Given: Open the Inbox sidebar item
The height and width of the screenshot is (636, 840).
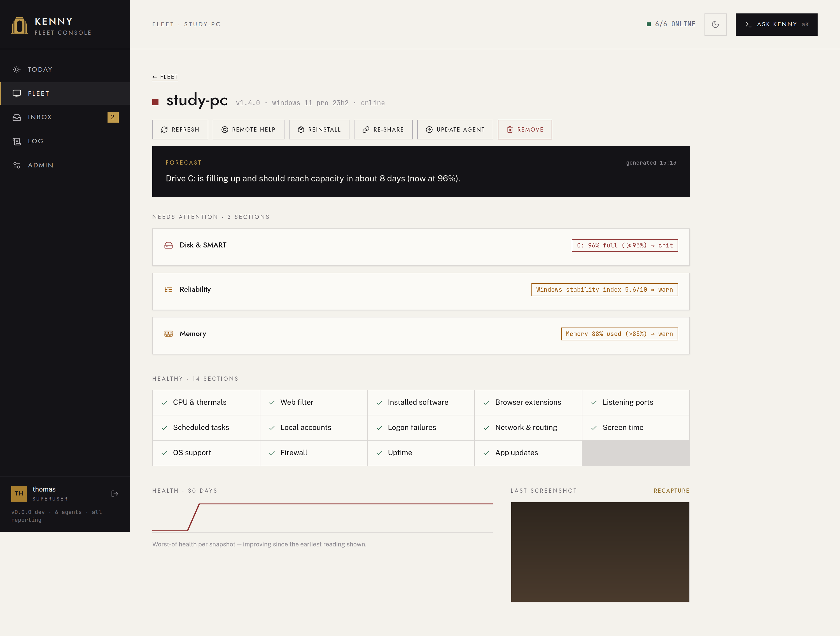Looking at the screenshot, I should pos(65,117).
